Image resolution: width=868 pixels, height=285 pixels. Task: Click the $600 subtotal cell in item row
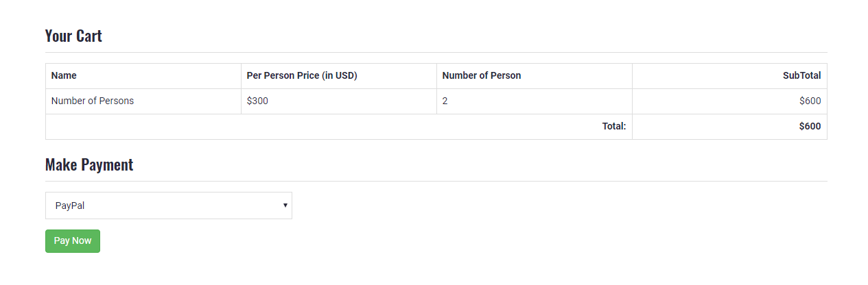810,101
